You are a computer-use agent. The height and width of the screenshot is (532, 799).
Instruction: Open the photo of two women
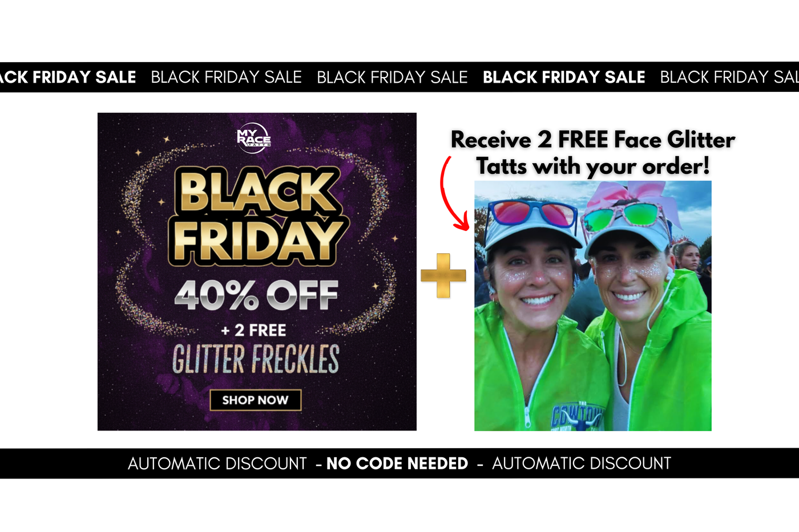pos(593,306)
